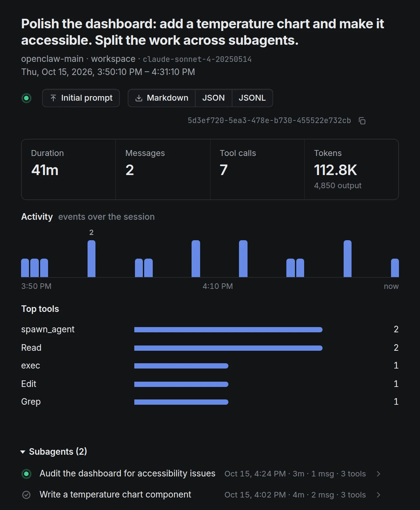
Task: Click the activity bar labeled 2
Action: click(92, 259)
